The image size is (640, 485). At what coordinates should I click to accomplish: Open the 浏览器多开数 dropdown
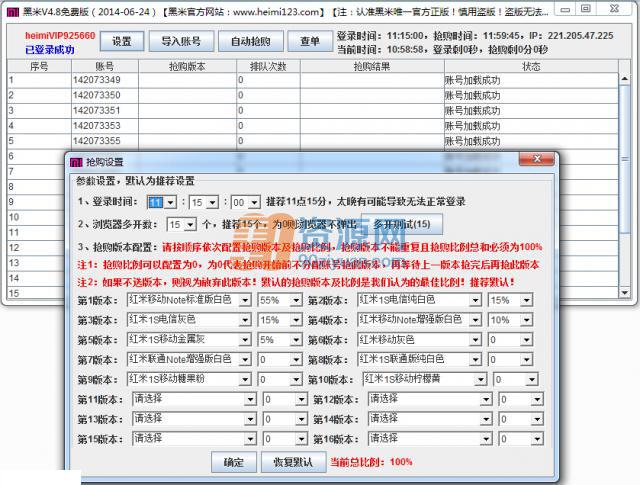(182, 225)
